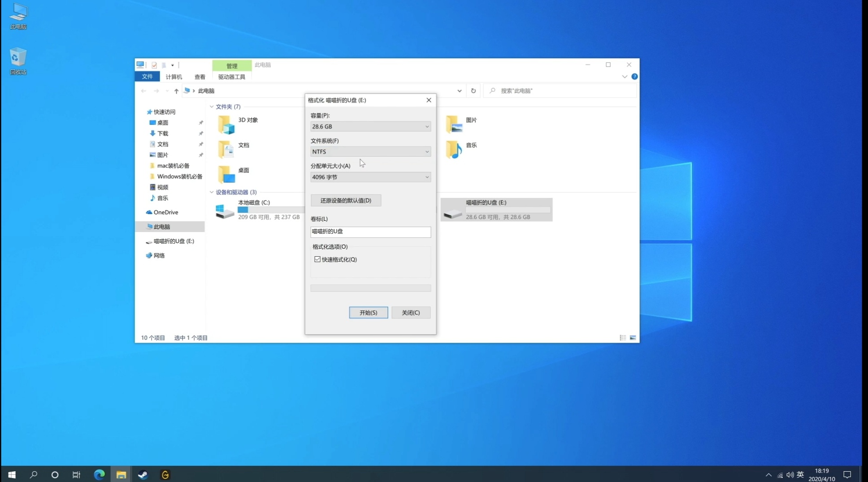The height and width of the screenshot is (482, 868).
Task: Click the refresh button beside address bar
Action: [x=473, y=90]
